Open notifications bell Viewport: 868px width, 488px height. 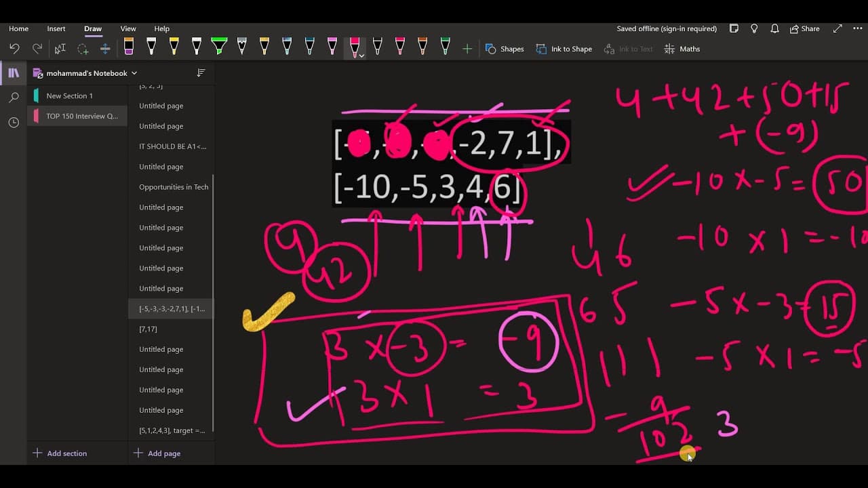(x=774, y=28)
